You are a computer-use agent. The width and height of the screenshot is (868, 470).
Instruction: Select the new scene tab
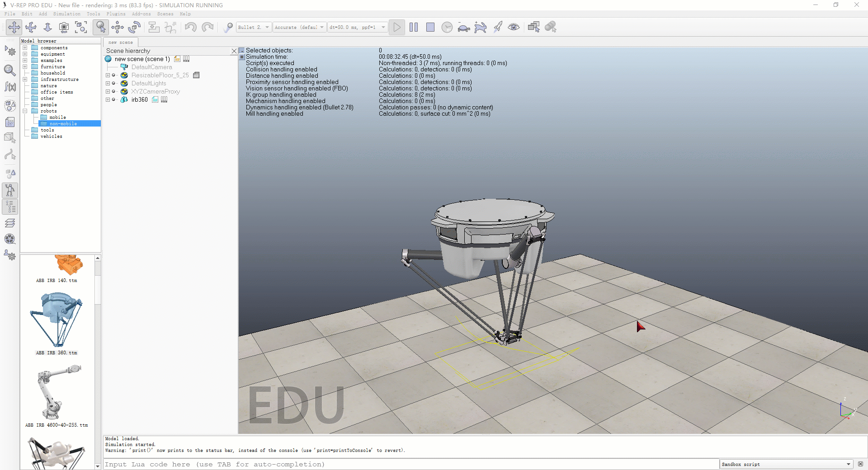(121, 42)
